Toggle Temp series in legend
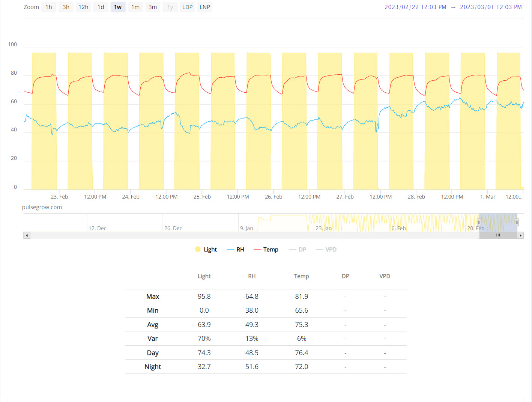This screenshot has width=532, height=402. [x=266, y=250]
